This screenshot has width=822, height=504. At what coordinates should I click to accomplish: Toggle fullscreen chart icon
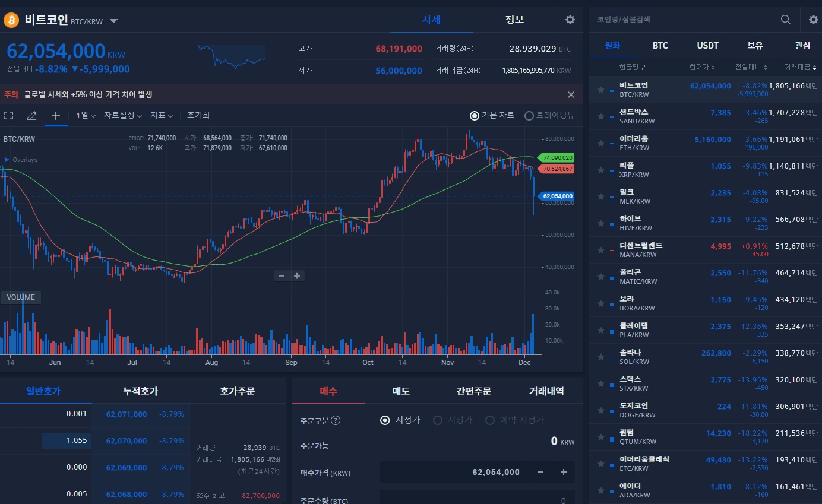(x=8, y=115)
